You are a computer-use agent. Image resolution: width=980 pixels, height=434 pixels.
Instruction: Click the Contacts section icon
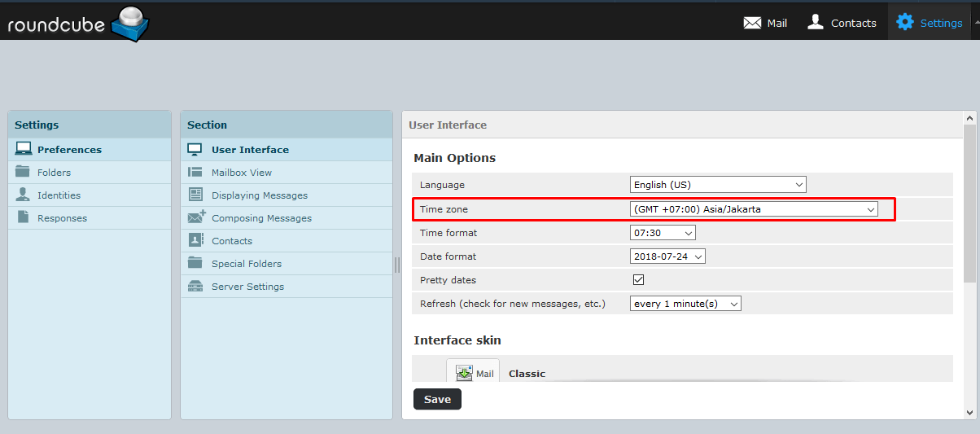click(196, 240)
